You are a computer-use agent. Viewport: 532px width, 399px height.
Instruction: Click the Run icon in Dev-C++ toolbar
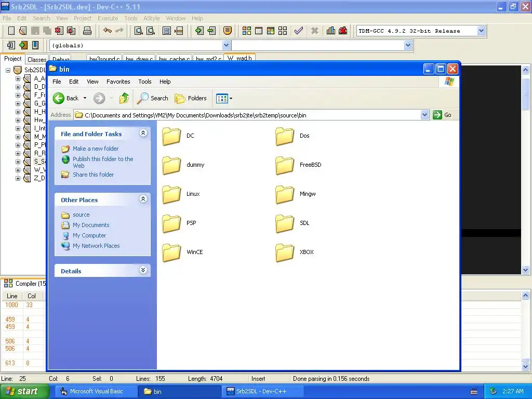259,31
